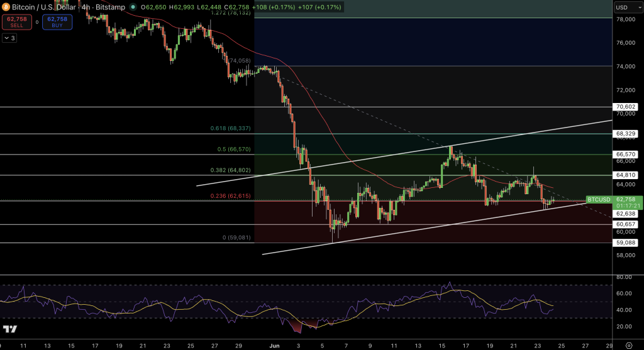Image resolution: width=644 pixels, height=350 pixels.
Task: Click the 25 date label near the right of time axis
Action: pos(562,346)
